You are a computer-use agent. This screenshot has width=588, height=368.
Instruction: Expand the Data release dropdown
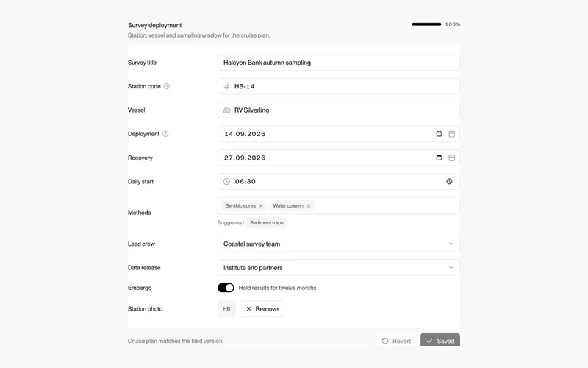(339, 268)
